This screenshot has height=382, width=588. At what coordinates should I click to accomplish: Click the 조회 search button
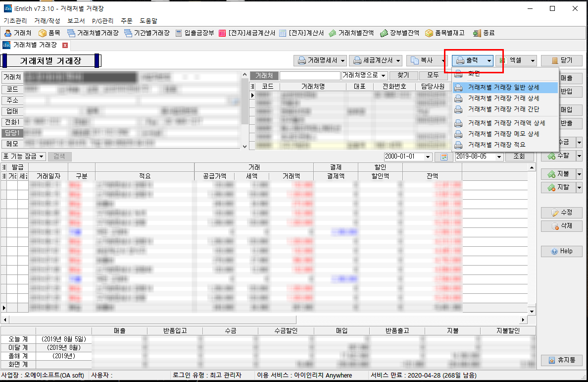pos(519,157)
